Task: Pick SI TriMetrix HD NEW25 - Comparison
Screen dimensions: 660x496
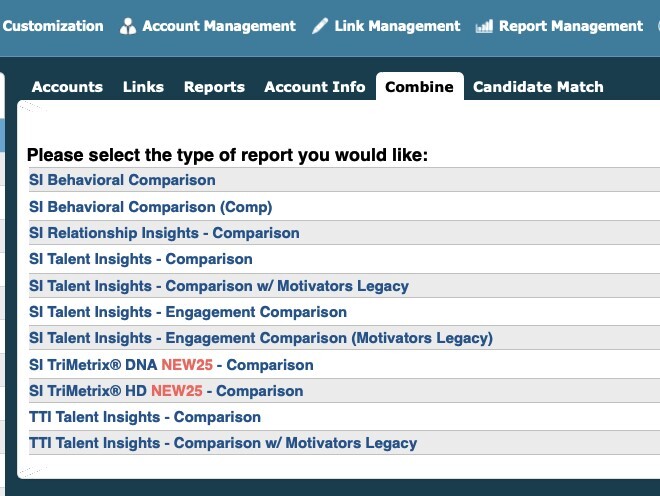Action: coord(166,391)
